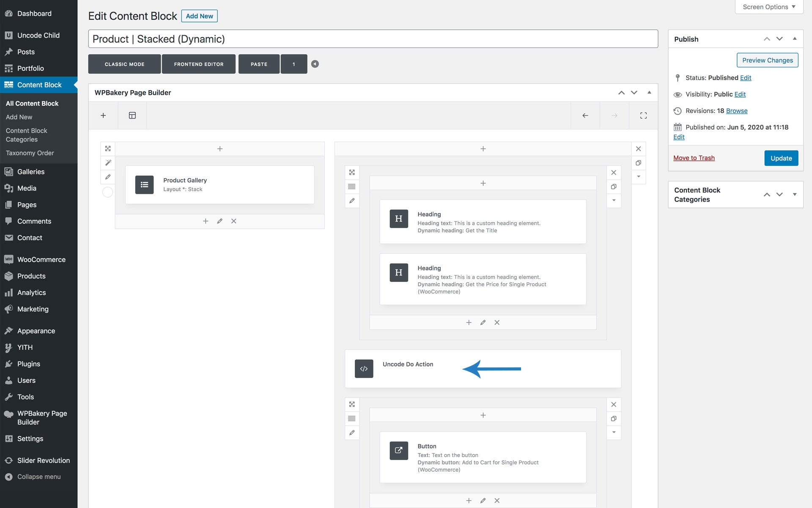Click the content block title field
This screenshot has height=508, width=812.
coord(373,39)
